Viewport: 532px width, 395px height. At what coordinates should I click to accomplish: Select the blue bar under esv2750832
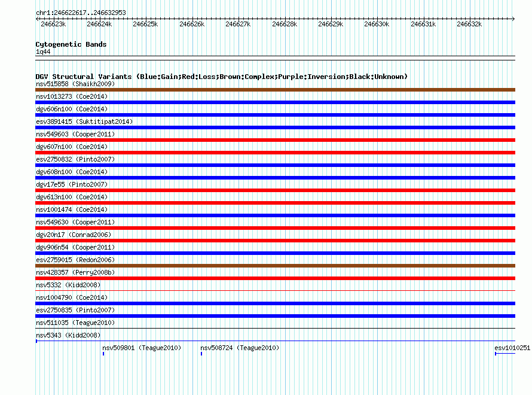coord(275,165)
